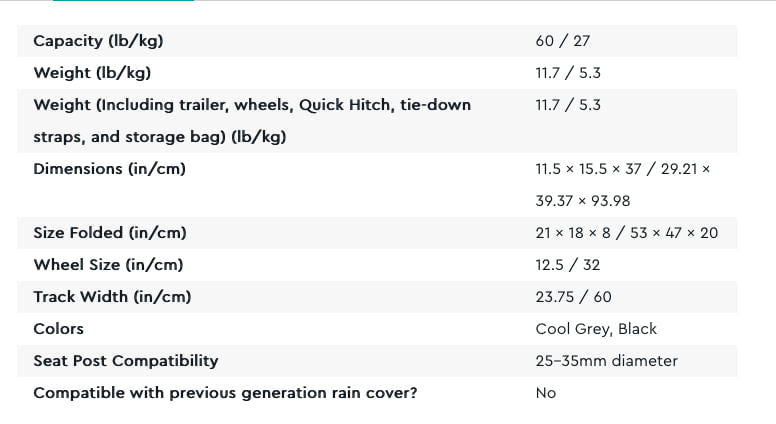Select the 23.75 / 60 track width value
776x424 pixels.
tap(573, 297)
